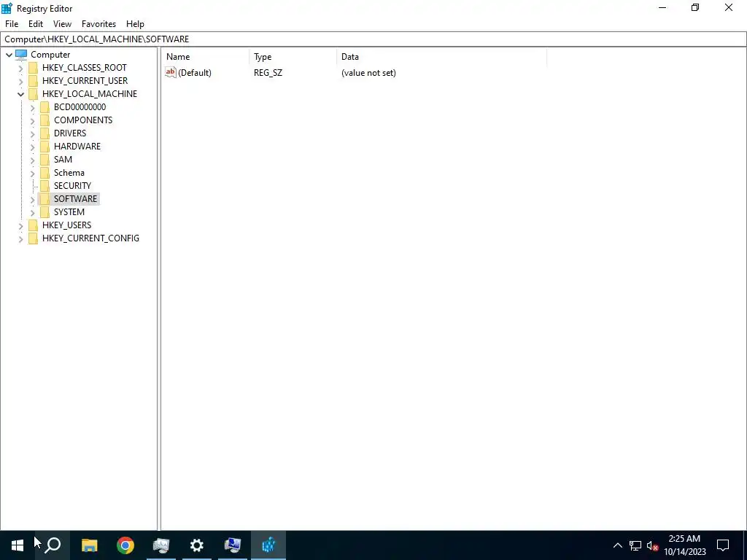
Task: Click the SAM folder icon
Action: pyautogui.click(x=44, y=160)
